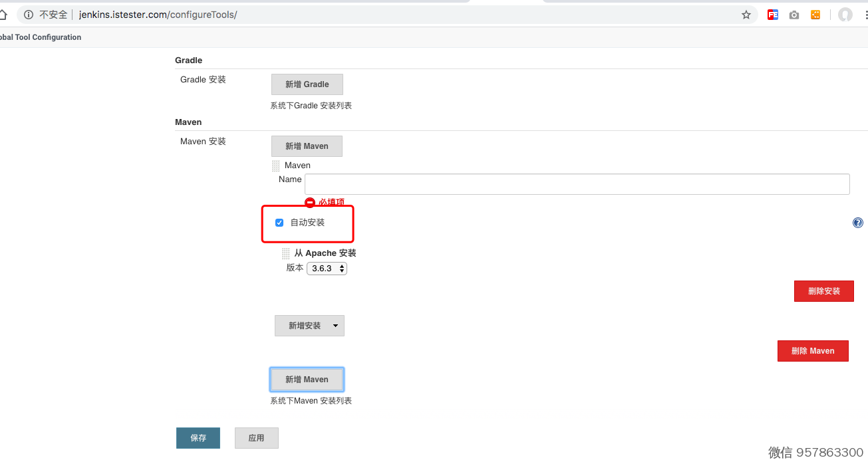Click 保存 to save configuration
Image resolution: width=868 pixels, height=460 pixels.
pyautogui.click(x=198, y=438)
